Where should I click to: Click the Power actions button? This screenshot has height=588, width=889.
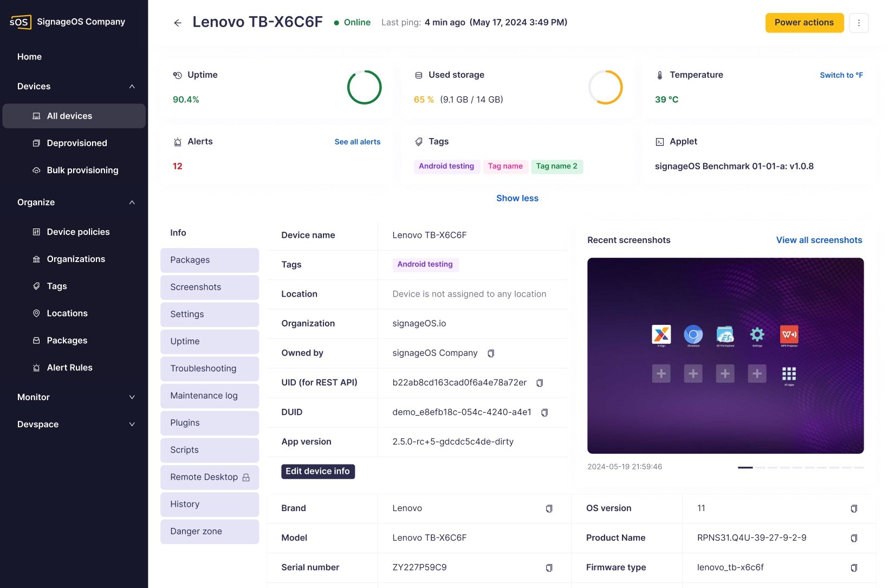pyautogui.click(x=804, y=23)
